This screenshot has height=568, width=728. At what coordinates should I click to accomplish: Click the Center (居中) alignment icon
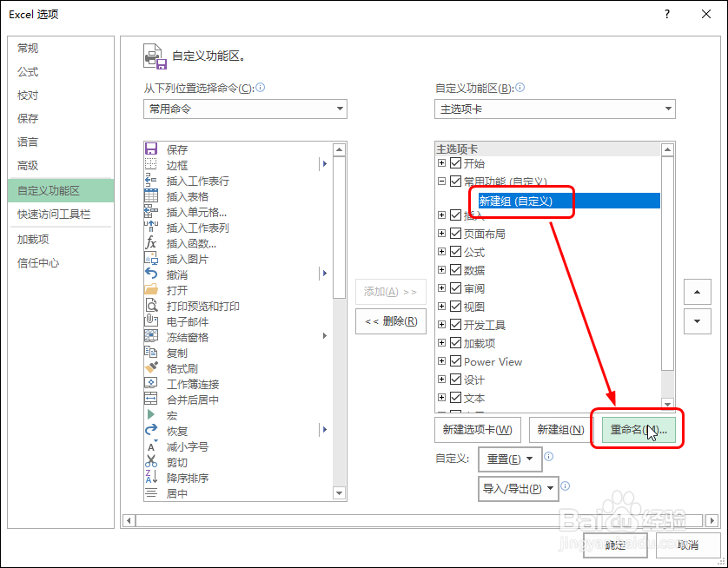point(151,492)
